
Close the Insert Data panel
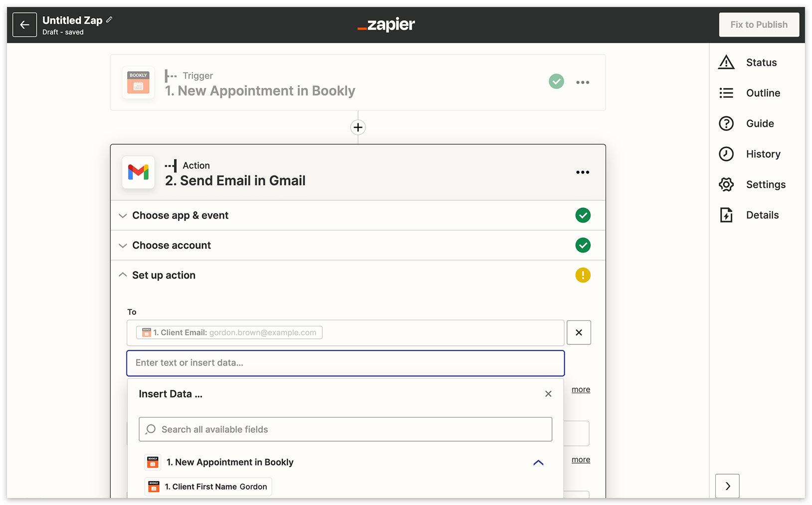pos(548,394)
